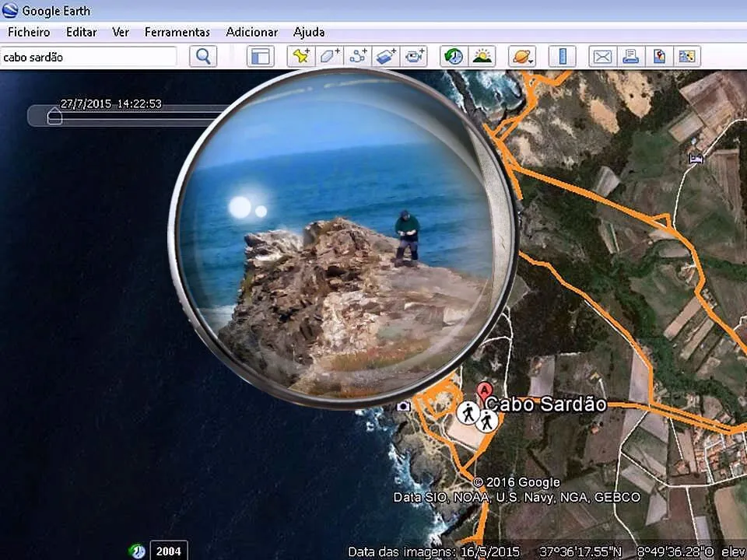The width and height of the screenshot is (747, 560).
Task: Add a placemark with the yellow pin
Action: tap(301, 57)
